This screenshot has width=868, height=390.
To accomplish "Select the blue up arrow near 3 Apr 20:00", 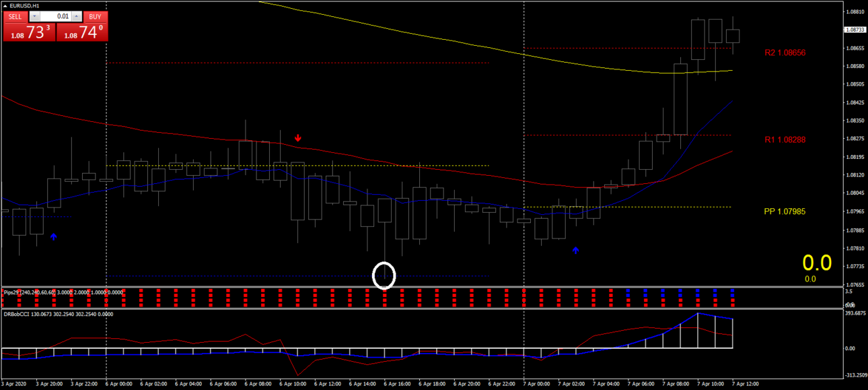I will (x=54, y=236).
